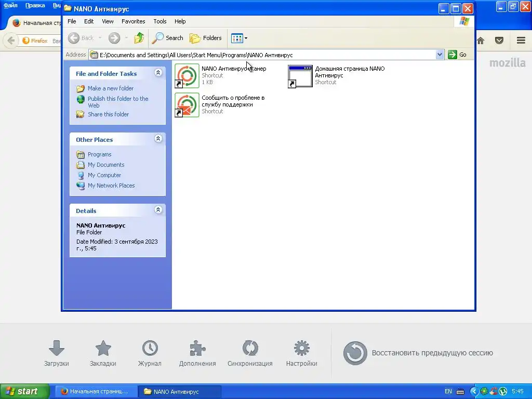
Task: Click the Firefox Дополнения add-ons puzzle icon
Action: pyautogui.click(x=197, y=348)
